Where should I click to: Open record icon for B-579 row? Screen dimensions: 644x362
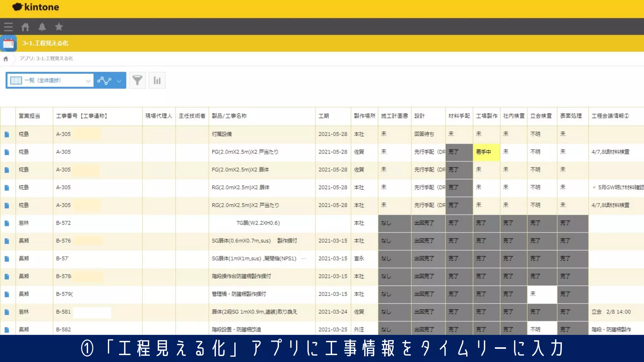point(7,294)
